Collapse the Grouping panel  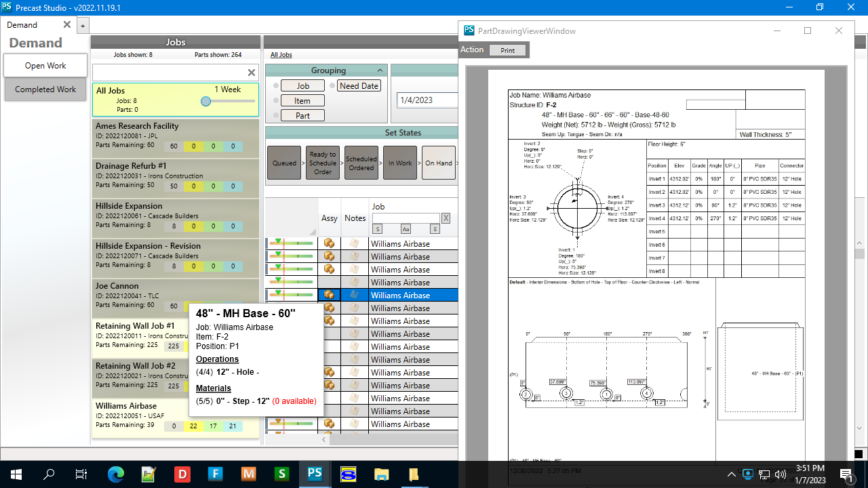coord(380,70)
